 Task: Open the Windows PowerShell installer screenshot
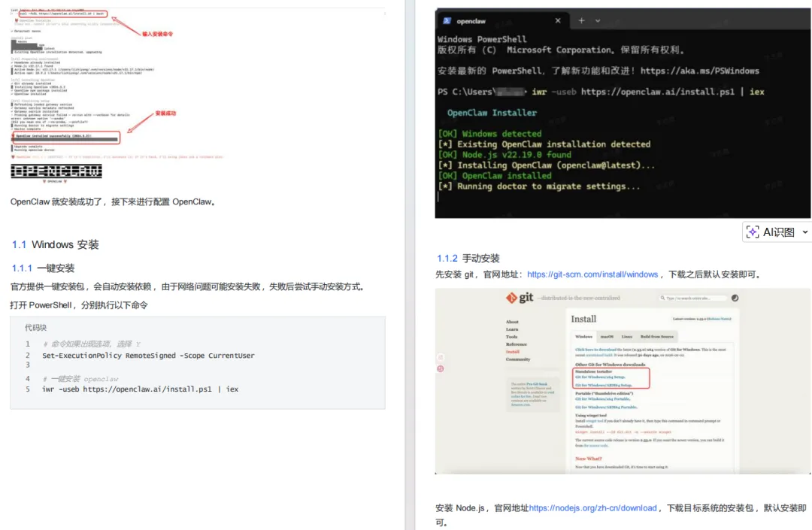623,113
